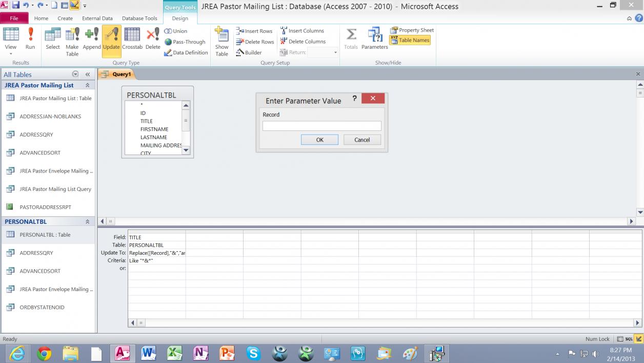Switch to SQL view from status bar
Screen dimensions: 644x363
[x=629, y=339]
